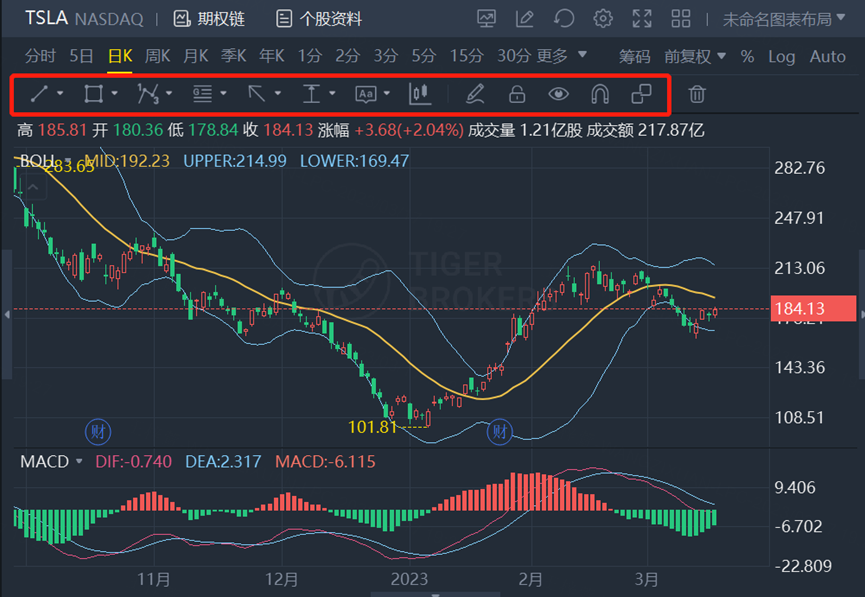Open 个股资料 stock profile
The height and width of the screenshot is (597, 865).
[319, 18]
